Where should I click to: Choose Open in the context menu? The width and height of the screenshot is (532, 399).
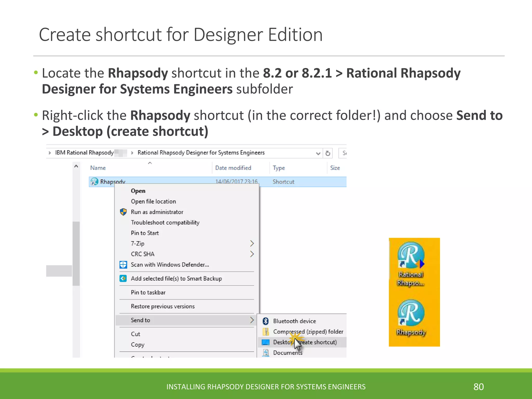pyautogui.click(x=138, y=191)
